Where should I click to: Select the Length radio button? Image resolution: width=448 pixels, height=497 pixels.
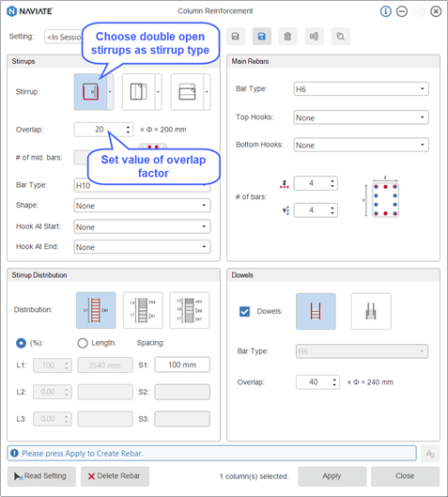point(83,343)
